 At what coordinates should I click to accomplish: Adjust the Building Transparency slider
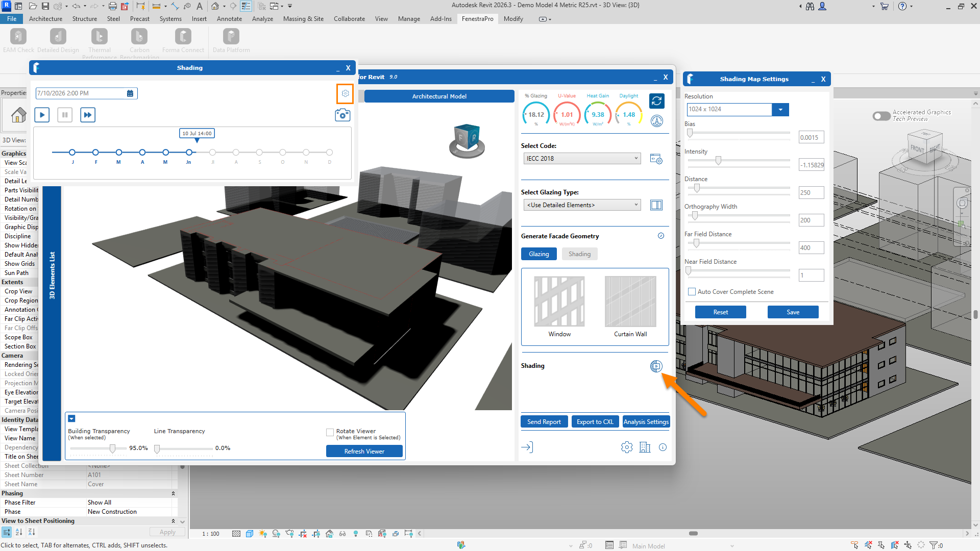click(112, 448)
